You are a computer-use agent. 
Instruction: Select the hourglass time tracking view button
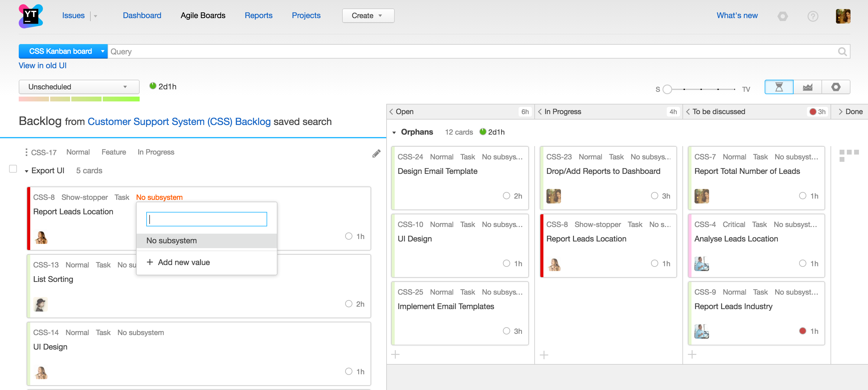[x=779, y=87]
